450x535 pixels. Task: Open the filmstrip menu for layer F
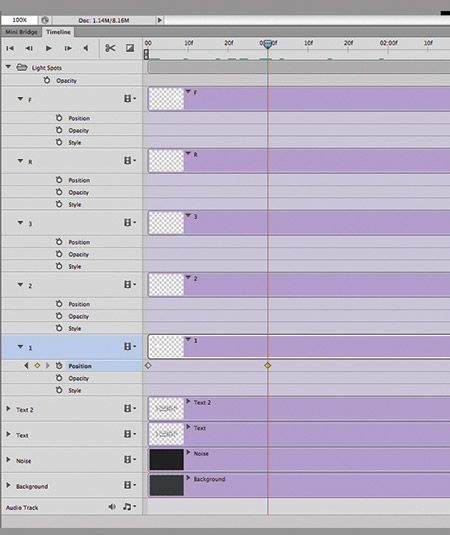(129, 99)
